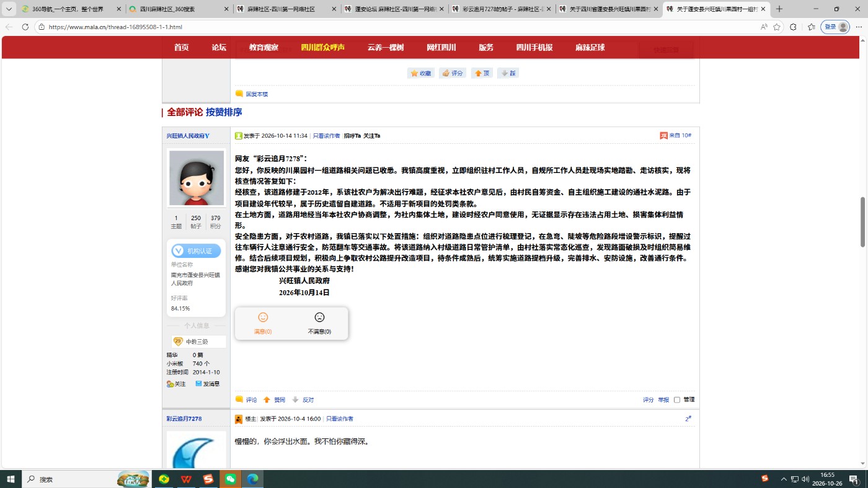This screenshot has width=868, height=488.
Task: Open the 麻辣足球 menu item
Action: (590, 48)
